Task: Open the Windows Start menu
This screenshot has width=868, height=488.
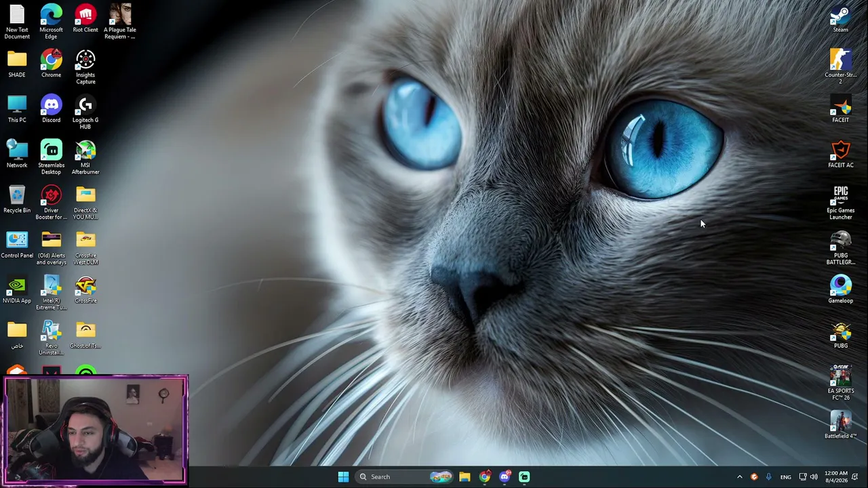Action: (343, 476)
